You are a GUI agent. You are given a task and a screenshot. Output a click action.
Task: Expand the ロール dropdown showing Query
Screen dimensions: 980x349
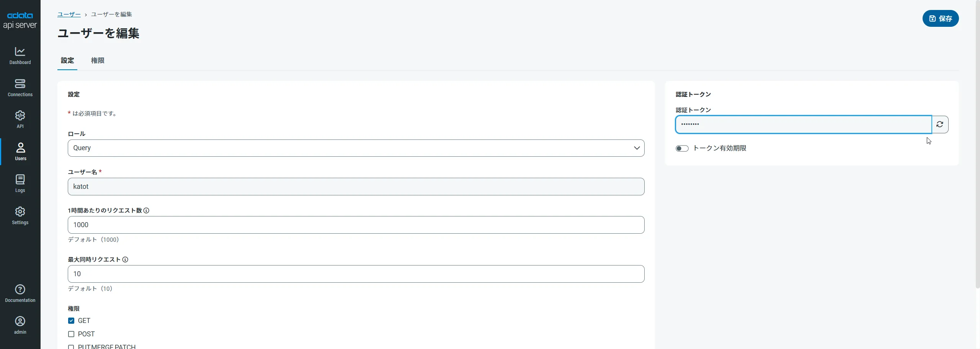tap(356, 148)
